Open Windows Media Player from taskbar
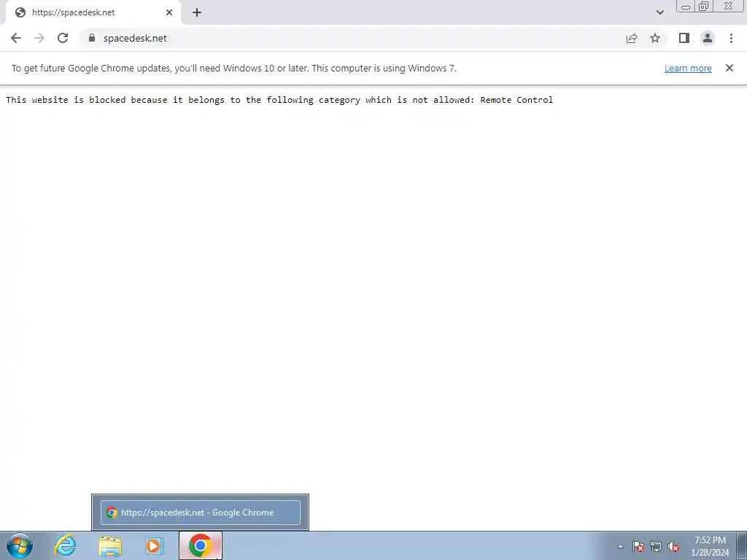The width and height of the screenshot is (747, 560). (155, 545)
